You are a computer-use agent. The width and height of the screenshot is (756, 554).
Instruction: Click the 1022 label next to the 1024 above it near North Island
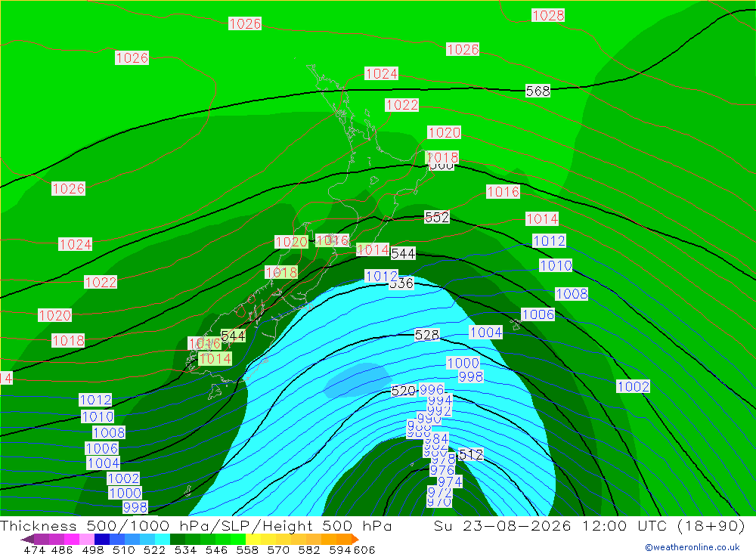coord(401,104)
